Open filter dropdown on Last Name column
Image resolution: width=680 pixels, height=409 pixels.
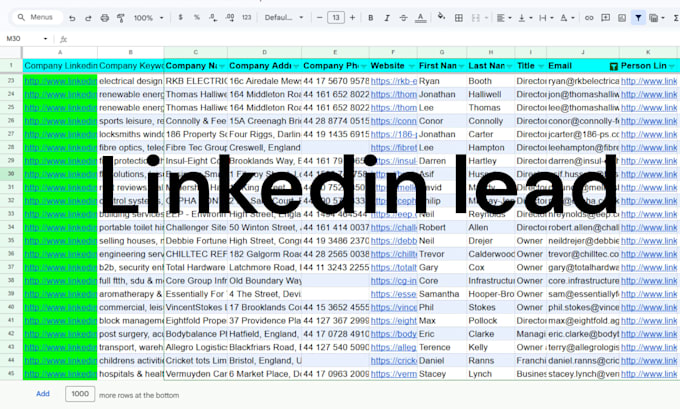(509, 66)
